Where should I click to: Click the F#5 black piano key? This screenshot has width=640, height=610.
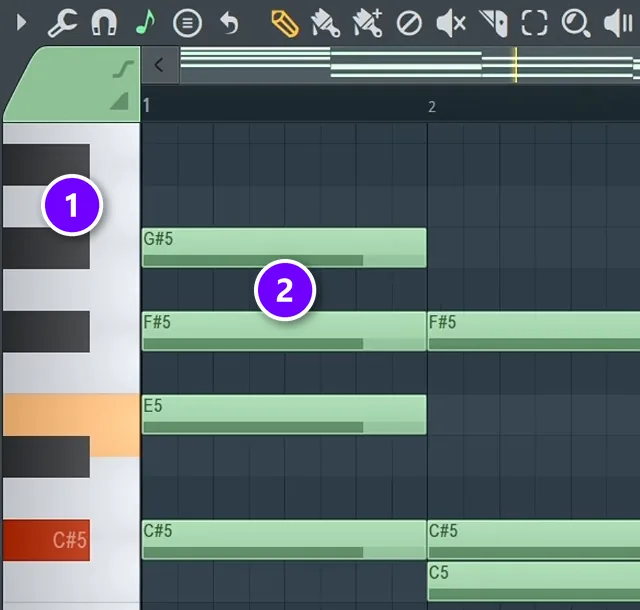pos(47,332)
